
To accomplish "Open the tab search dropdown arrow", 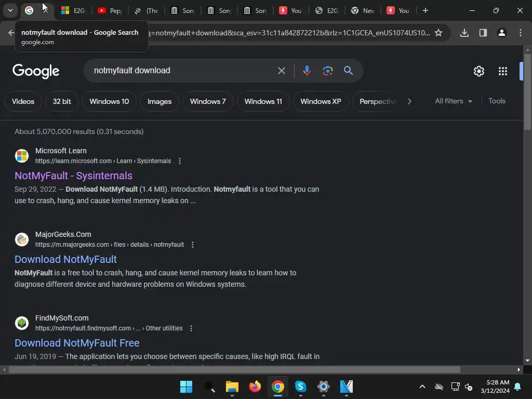I will [10, 10].
